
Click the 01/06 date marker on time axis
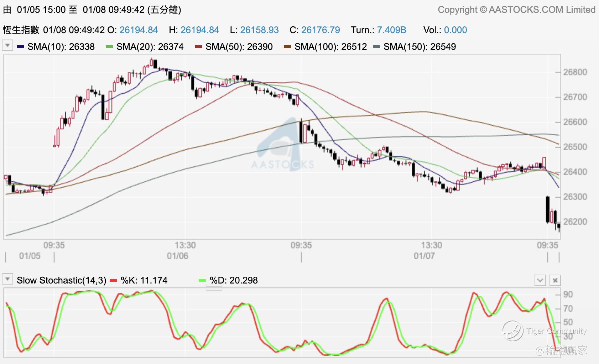click(x=177, y=256)
